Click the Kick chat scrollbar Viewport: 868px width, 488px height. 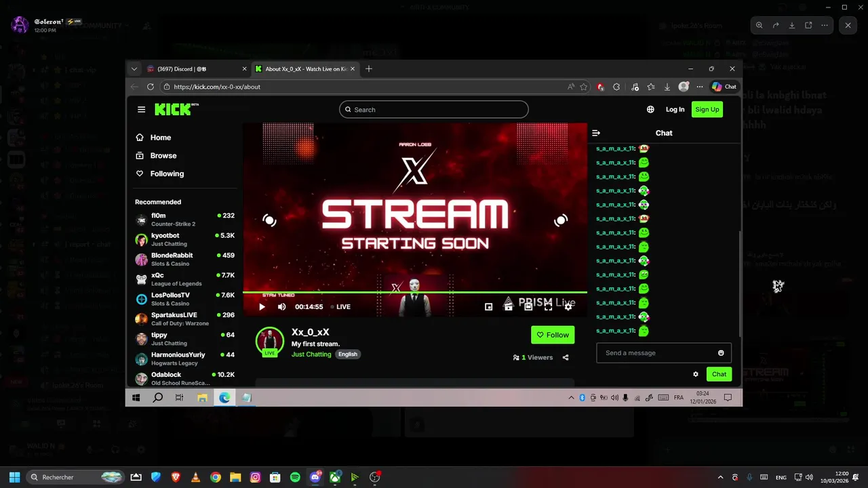[739, 285]
